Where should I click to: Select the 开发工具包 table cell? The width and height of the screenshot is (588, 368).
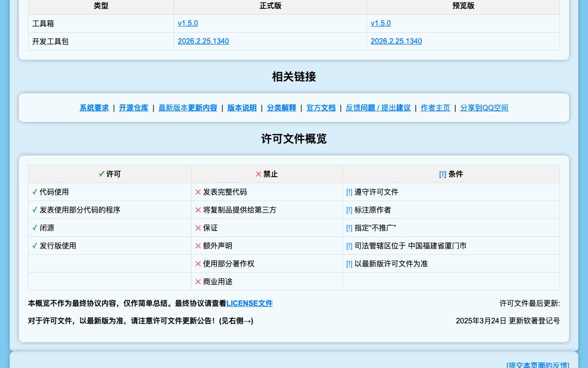[x=101, y=41]
